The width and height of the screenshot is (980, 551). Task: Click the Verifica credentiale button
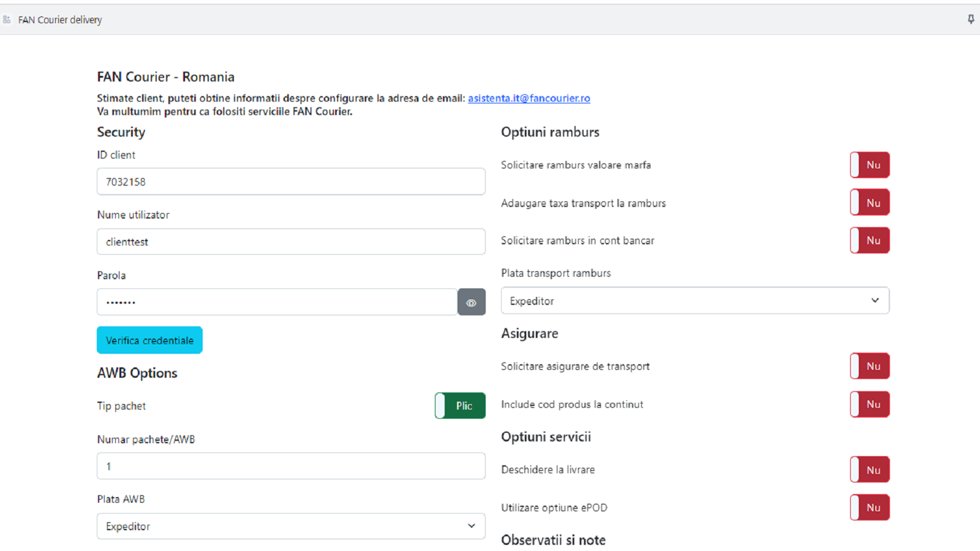pyautogui.click(x=149, y=340)
